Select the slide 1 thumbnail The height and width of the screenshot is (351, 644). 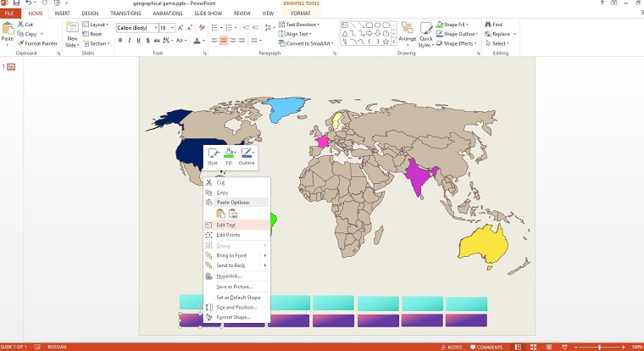tap(12, 66)
